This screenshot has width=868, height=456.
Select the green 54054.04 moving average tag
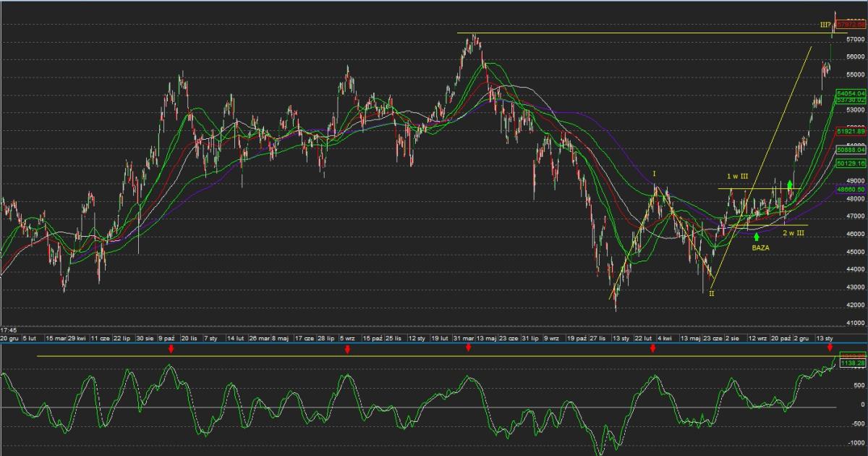coord(851,93)
